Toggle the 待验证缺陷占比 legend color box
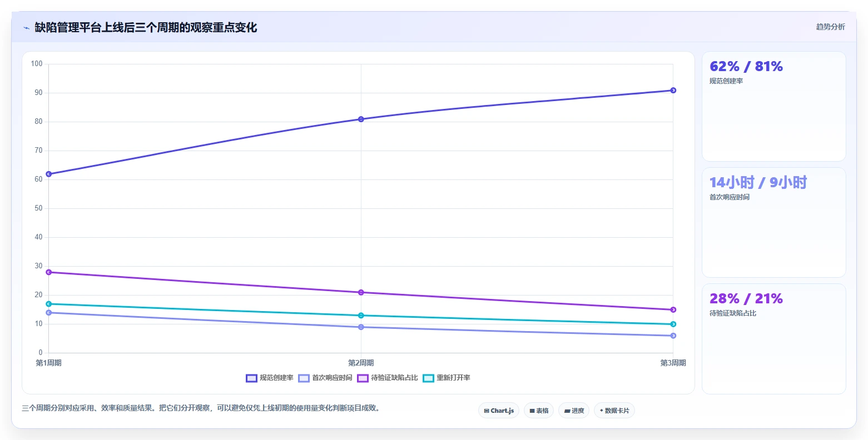Screen dimensions: 868x440 [x=363, y=378]
